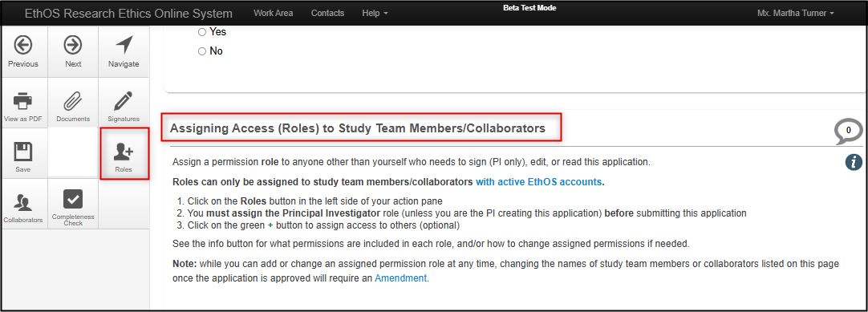Click the View as PDF printer icon
Viewport: 868px width, 312px height.
click(22, 102)
